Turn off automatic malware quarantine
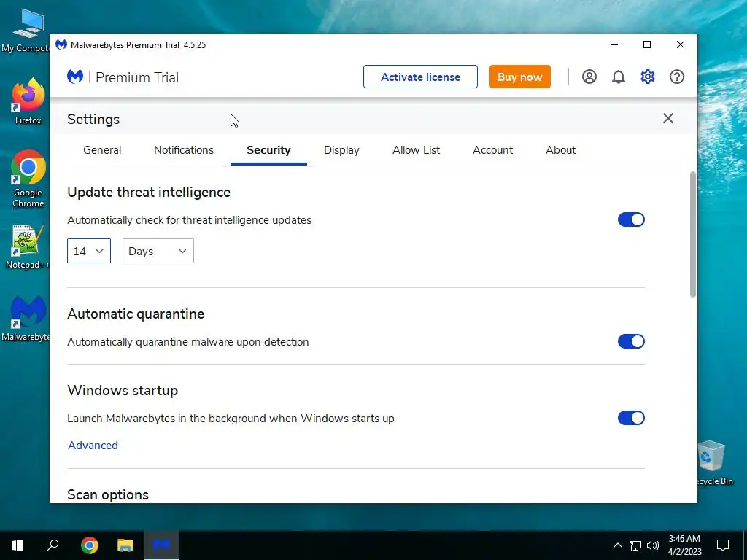The image size is (747, 560). tap(631, 341)
